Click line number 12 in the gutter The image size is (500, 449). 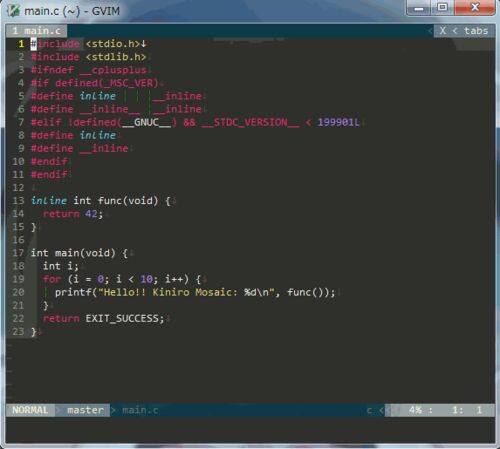[18, 188]
